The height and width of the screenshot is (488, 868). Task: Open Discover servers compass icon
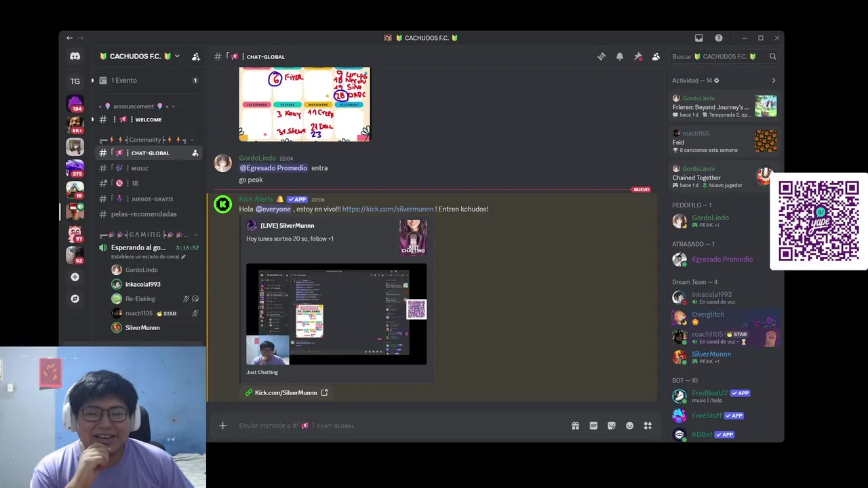[x=75, y=298]
